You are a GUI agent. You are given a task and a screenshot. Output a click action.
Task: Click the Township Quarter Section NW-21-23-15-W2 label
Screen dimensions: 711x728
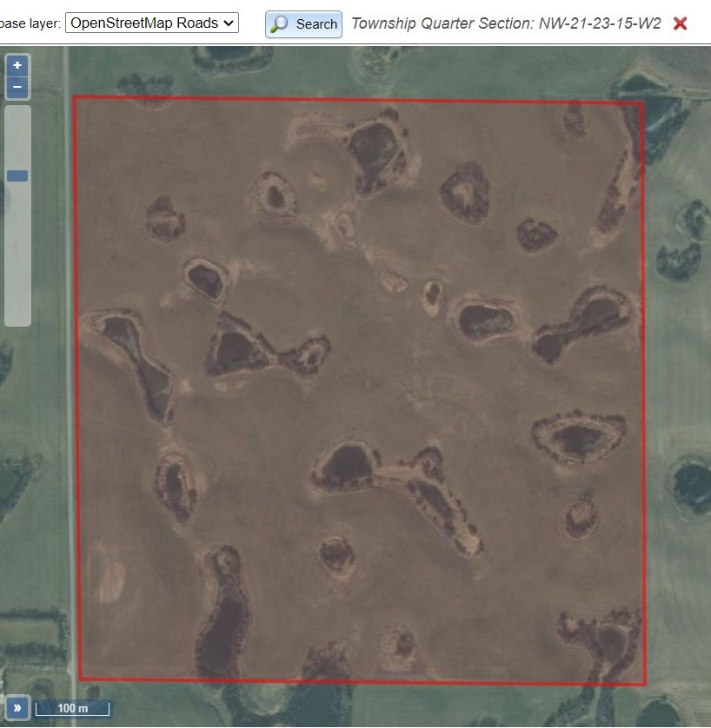(506, 23)
